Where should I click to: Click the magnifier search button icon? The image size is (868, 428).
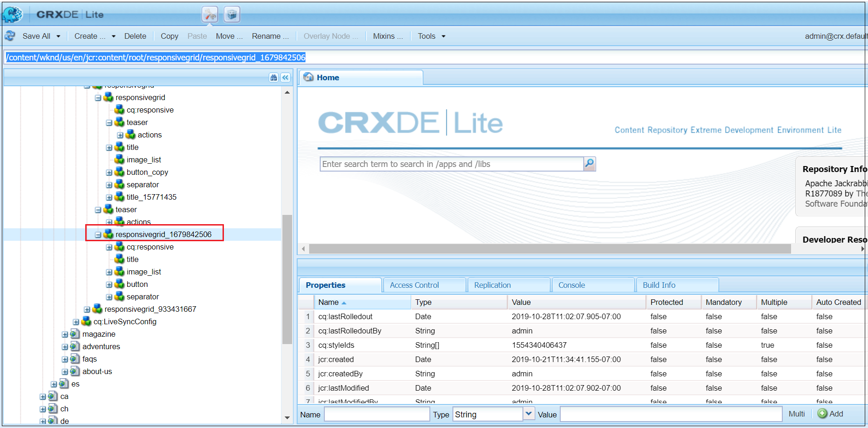[x=589, y=164]
